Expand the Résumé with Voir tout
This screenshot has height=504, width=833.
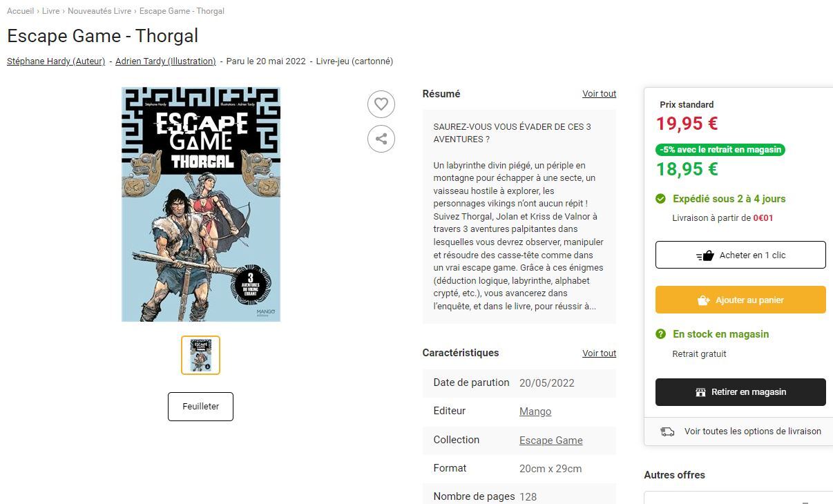[x=599, y=94]
